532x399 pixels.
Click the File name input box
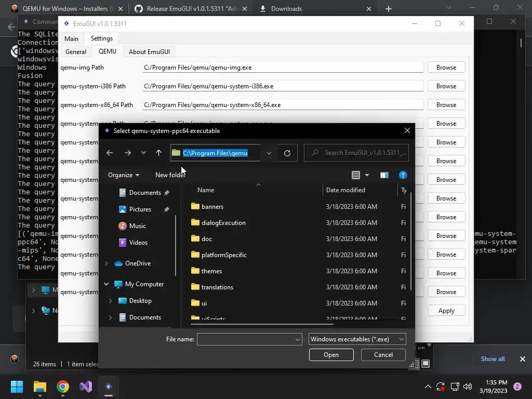246,339
